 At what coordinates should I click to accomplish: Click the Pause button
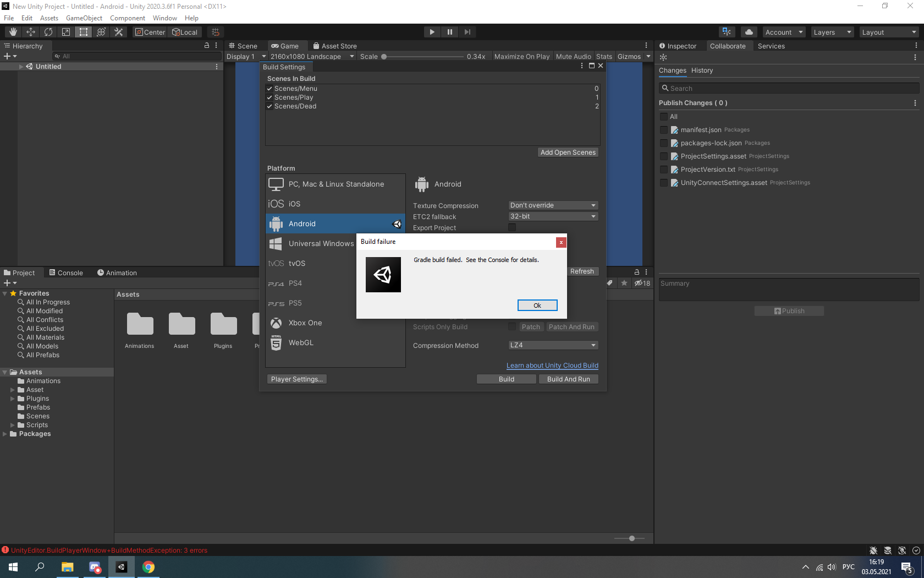(x=450, y=32)
